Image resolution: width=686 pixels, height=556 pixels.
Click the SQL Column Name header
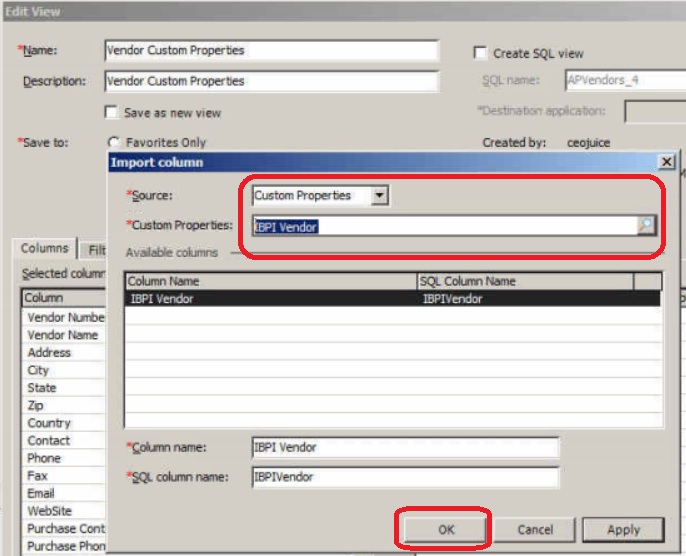(525, 281)
